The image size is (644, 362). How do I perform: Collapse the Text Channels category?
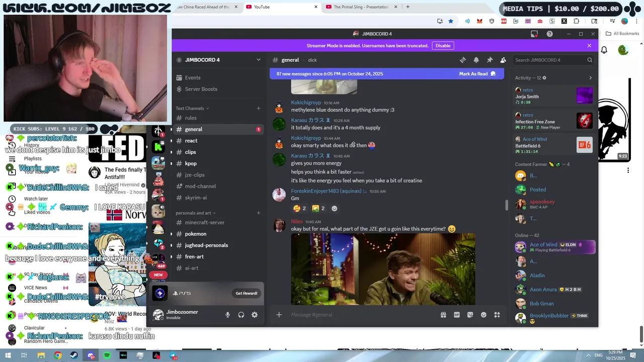pos(192,108)
